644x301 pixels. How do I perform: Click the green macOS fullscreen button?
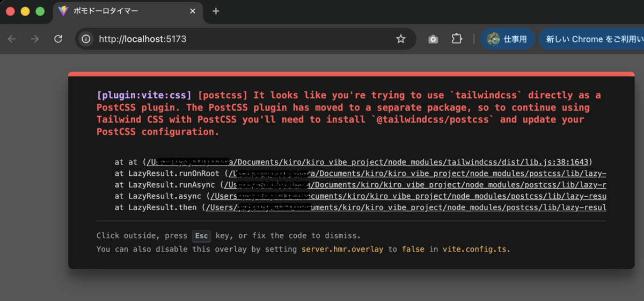click(40, 11)
